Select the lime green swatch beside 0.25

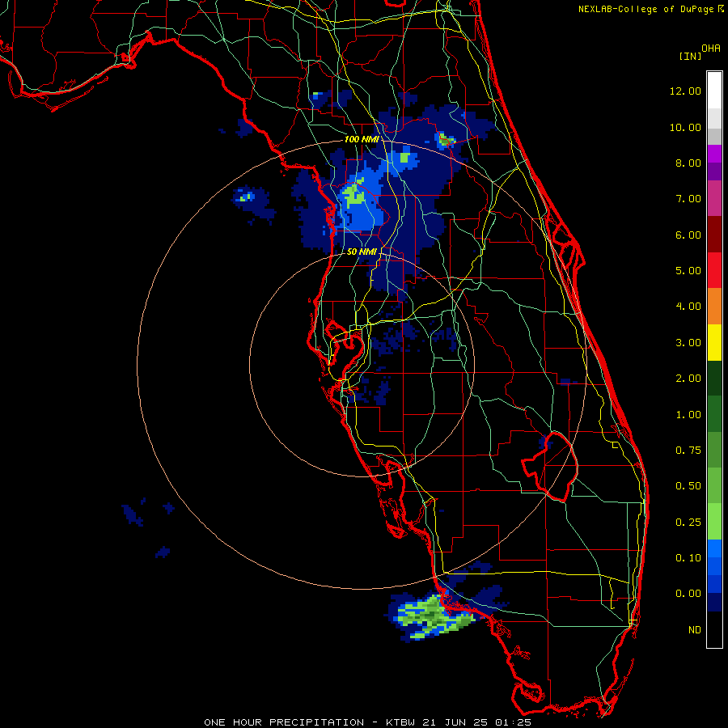click(x=714, y=522)
